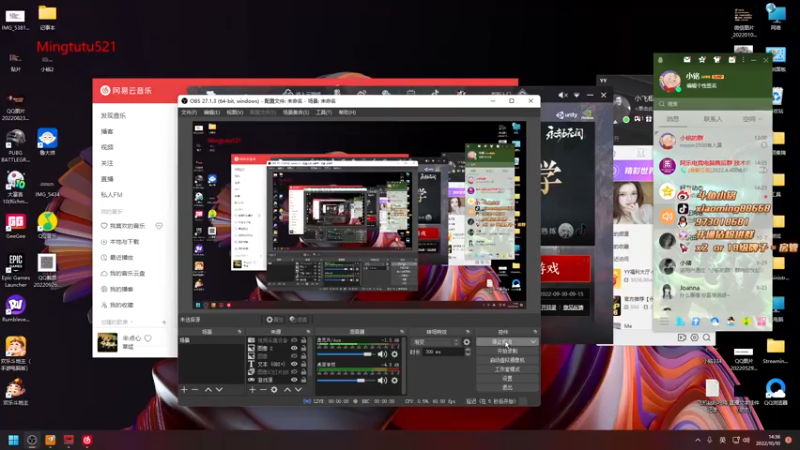The image size is (800, 450).
Task: Add playlist with plus next to 创建的歌单
Action: (x=164, y=322)
